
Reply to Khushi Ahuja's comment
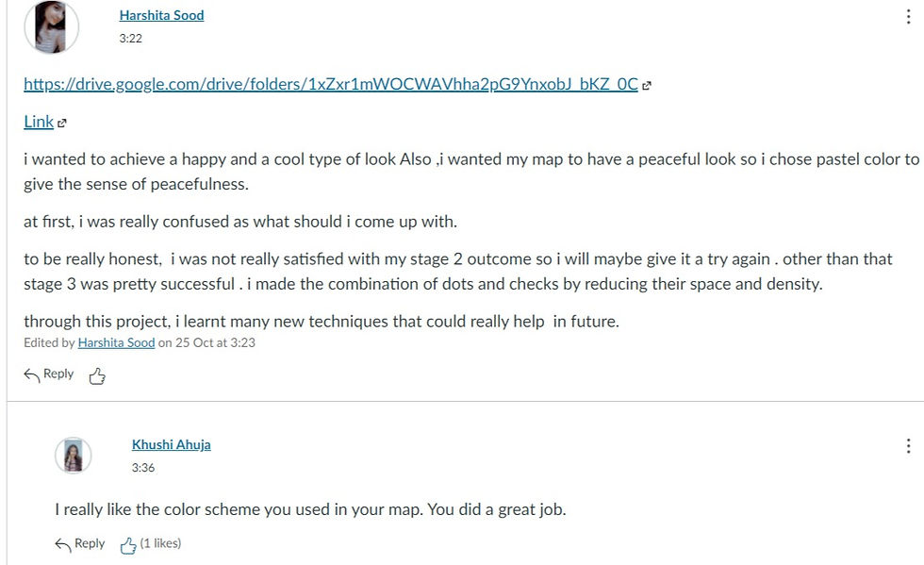click(x=90, y=543)
